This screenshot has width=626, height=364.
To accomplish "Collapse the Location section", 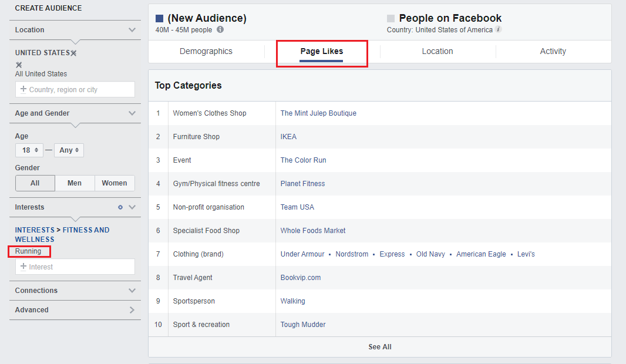I will pos(132,30).
